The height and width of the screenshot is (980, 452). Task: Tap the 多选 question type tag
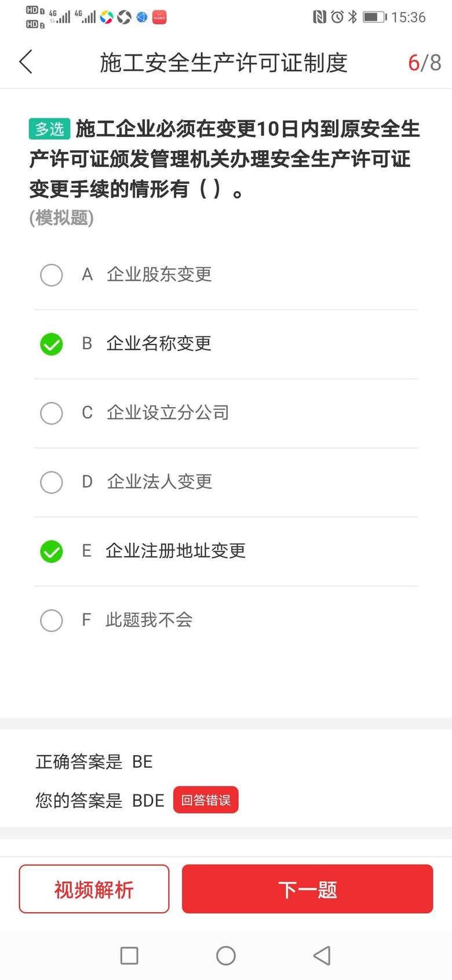pos(49,129)
